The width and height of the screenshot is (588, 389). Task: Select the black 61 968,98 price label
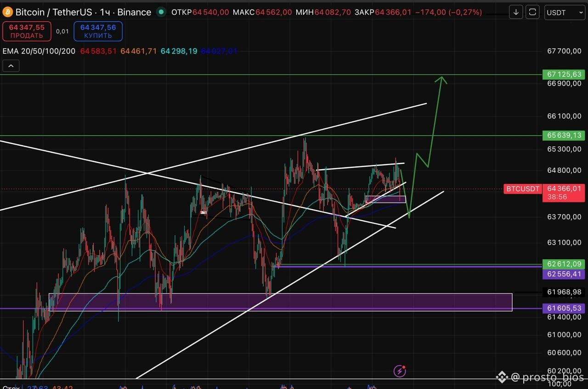click(565, 292)
